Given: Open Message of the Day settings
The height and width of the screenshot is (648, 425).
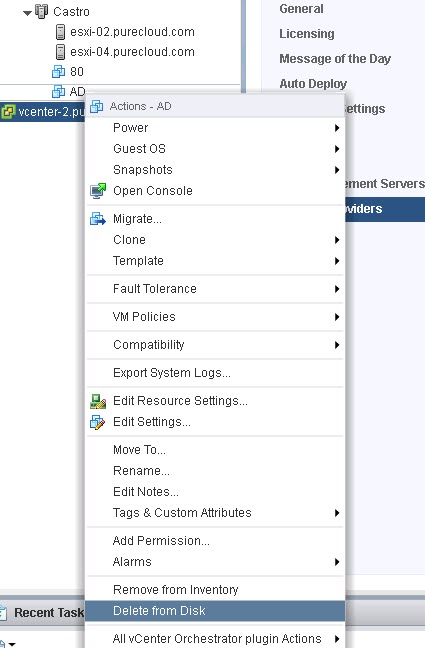Looking at the screenshot, I should click(x=335, y=59).
